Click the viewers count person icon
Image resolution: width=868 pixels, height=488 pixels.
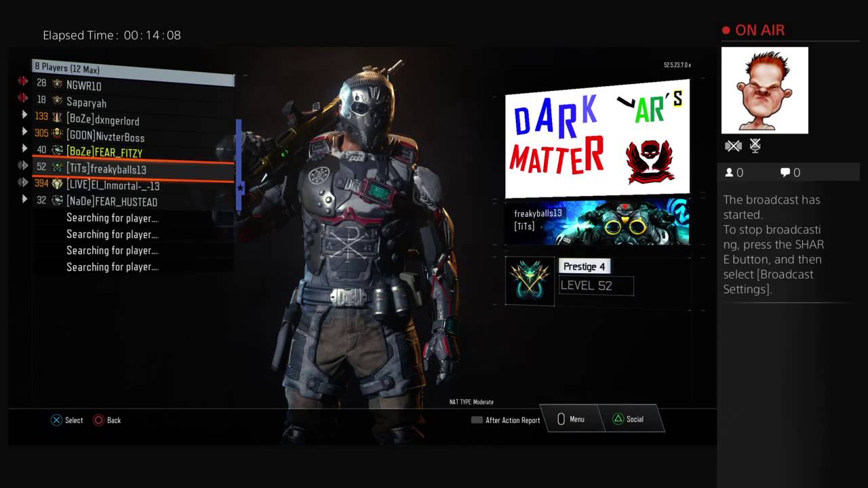pyautogui.click(x=730, y=173)
